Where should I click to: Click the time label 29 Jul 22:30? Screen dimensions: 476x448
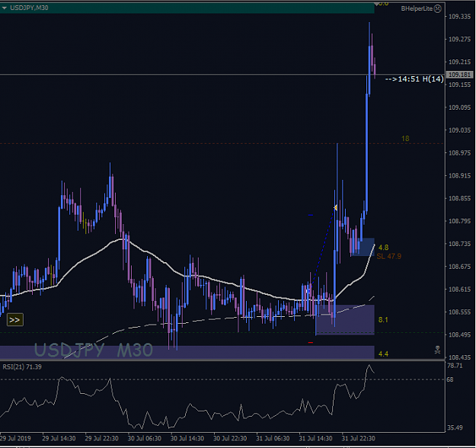pos(102,438)
